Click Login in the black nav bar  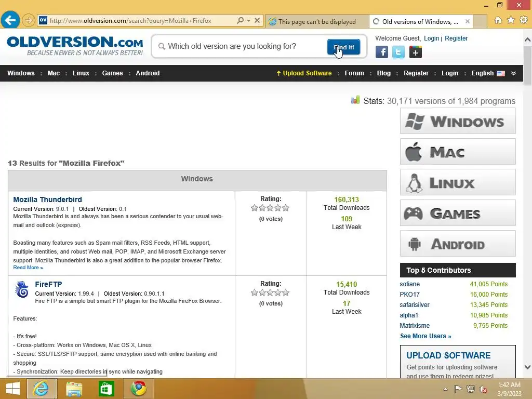450,73
